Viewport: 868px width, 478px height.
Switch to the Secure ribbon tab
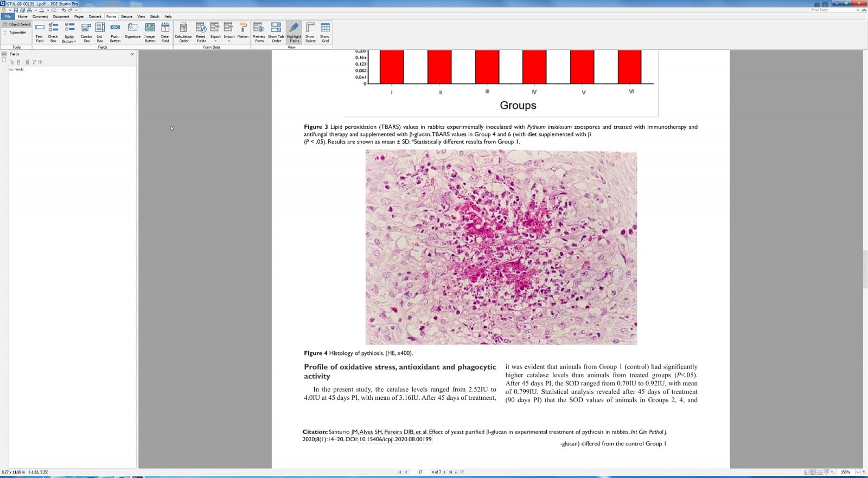126,16
